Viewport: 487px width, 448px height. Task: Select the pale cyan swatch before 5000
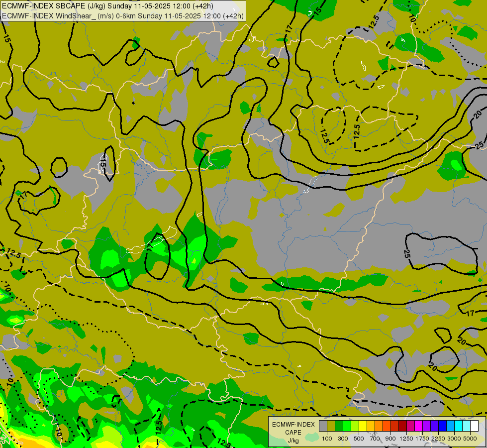(x=467, y=426)
